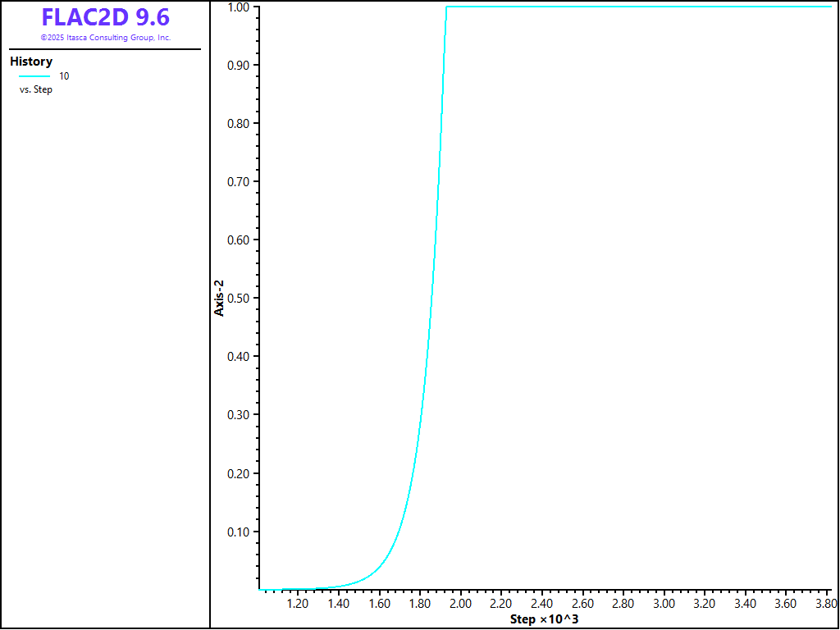This screenshot has height=630, width=840.
Task: Click the 'Step ×10^3' horizontal axis title
Action: click(544, 618)
